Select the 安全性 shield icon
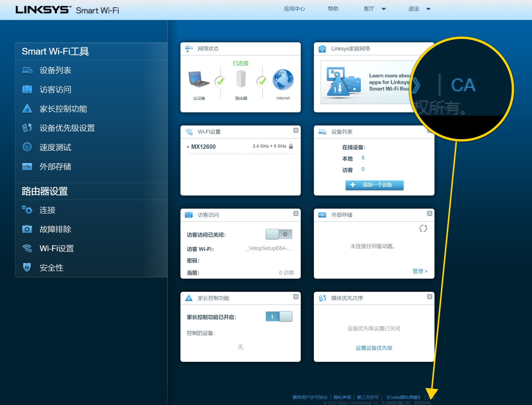 pos(27,268)
